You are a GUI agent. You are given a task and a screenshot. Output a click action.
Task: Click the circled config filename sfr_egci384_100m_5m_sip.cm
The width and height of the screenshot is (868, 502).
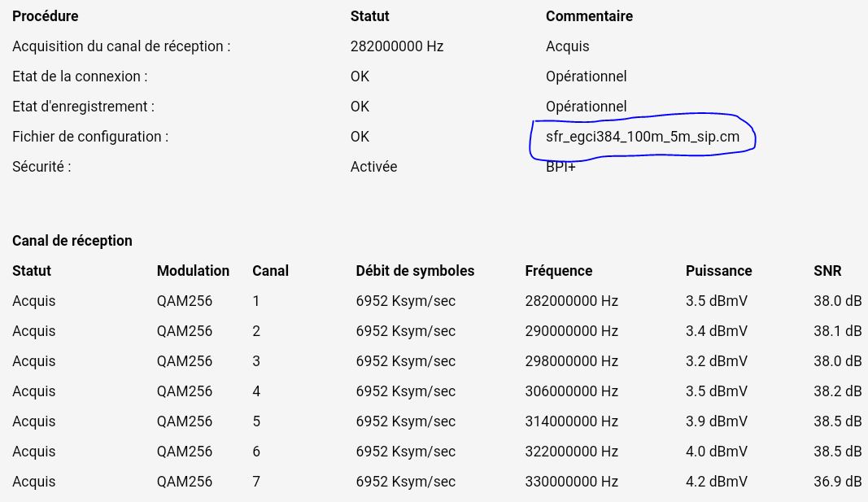pos(643,137)
